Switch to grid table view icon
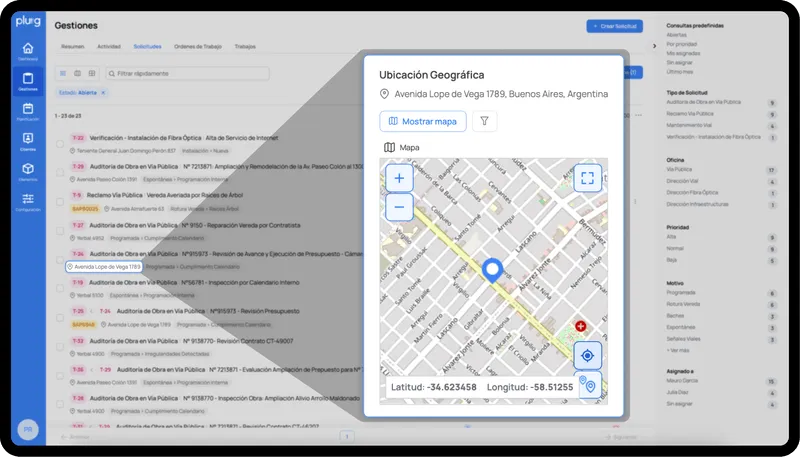The width and height of the screenshot is (800, 457). 92,73
